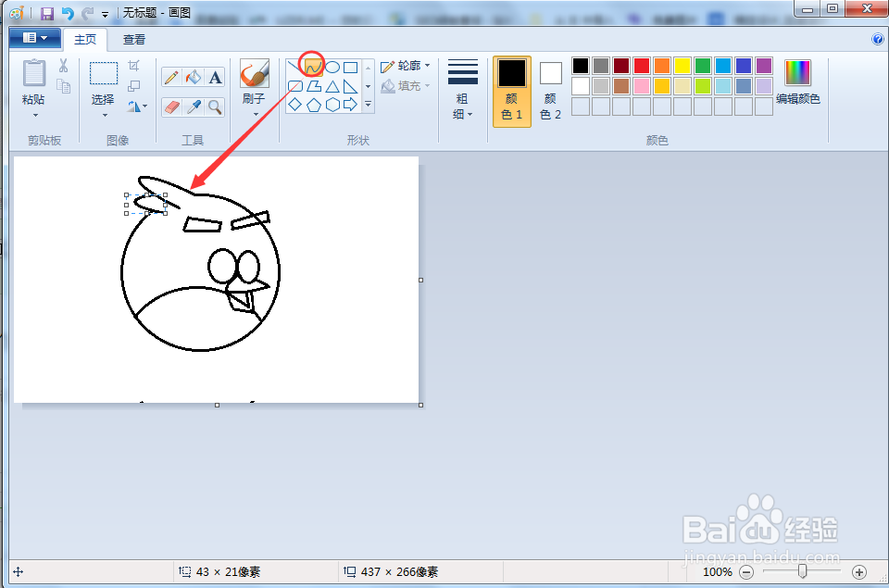Pick the green color swatch
This screenshot has width=889, height=588.
[x=703, y=66]
